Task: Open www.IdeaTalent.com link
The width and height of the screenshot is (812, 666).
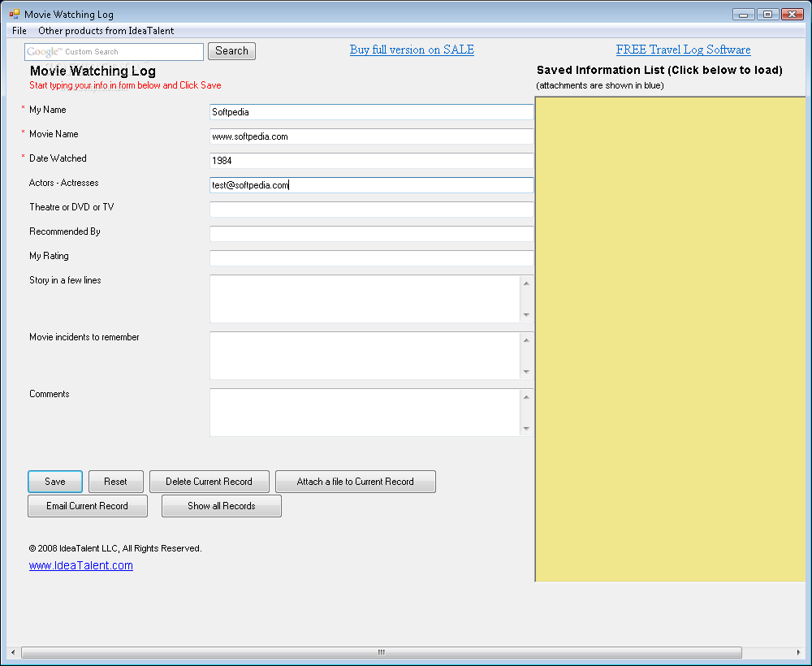Action: click(80, 565)
